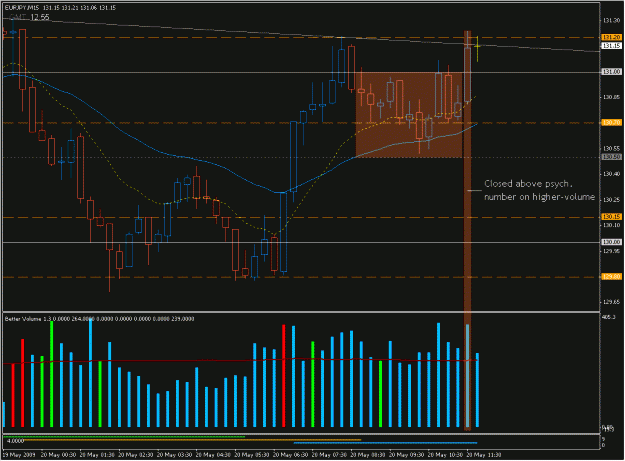Screen dimensions: 625x461
Task: Click the dark red volume average line
Action: coord(240,361)
